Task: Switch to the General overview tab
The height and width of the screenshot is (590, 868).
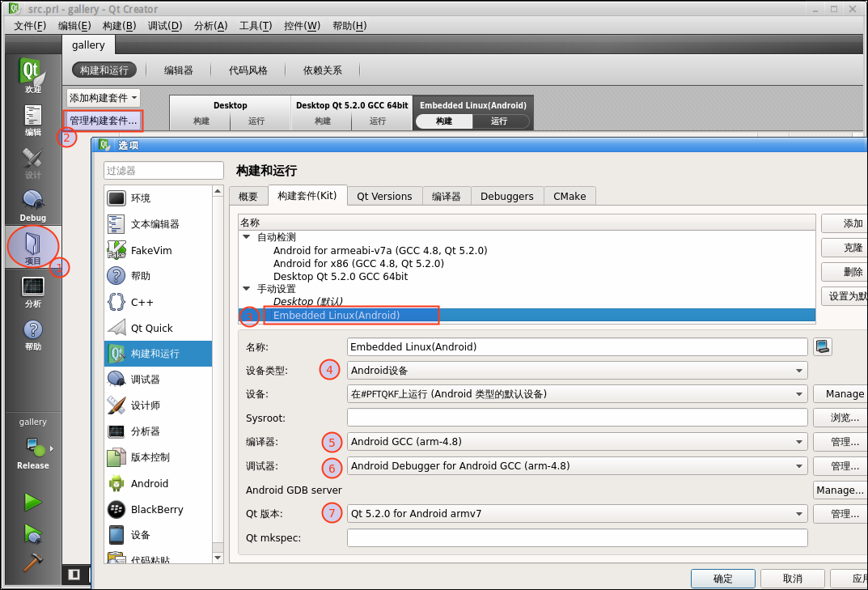Action: tap(248, 196)
